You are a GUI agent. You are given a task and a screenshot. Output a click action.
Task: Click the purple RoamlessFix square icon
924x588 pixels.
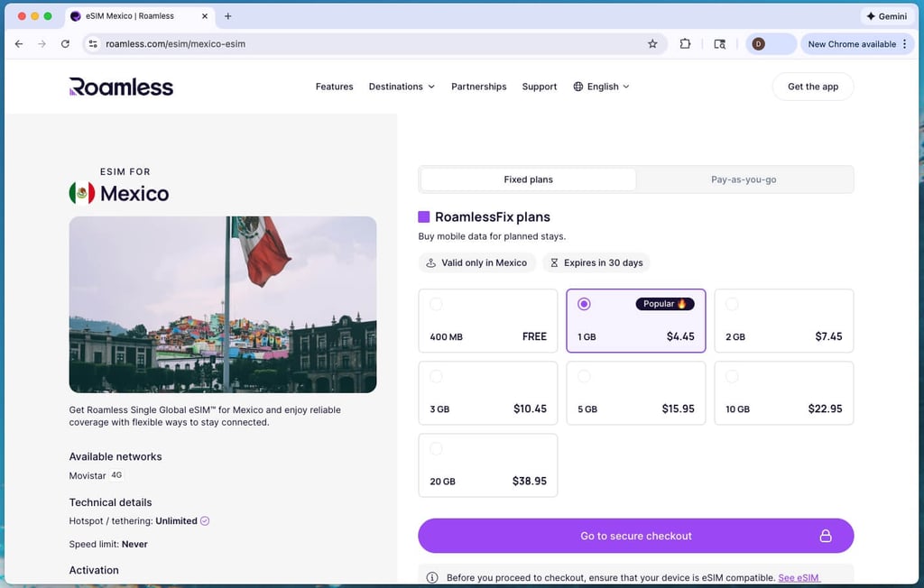[424, 216]
